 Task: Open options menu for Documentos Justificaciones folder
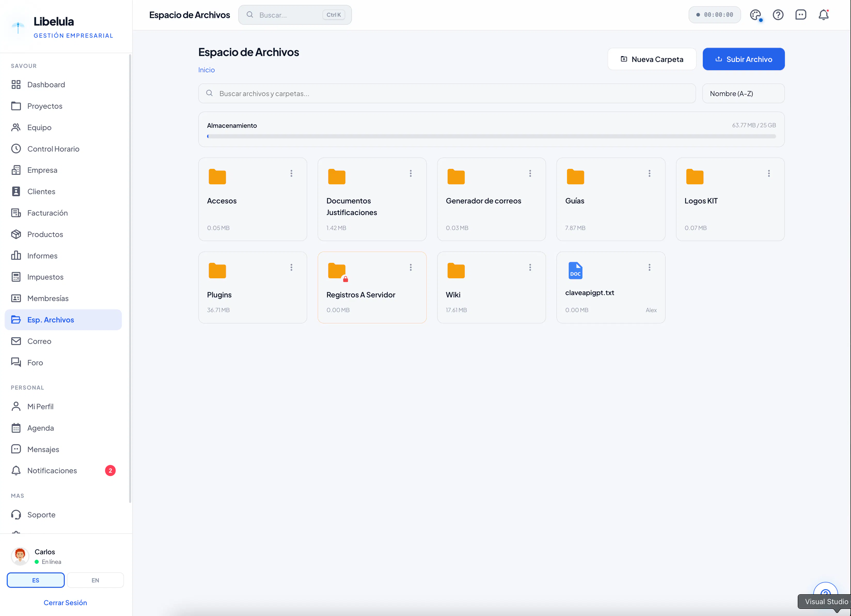tap(411, 173)
